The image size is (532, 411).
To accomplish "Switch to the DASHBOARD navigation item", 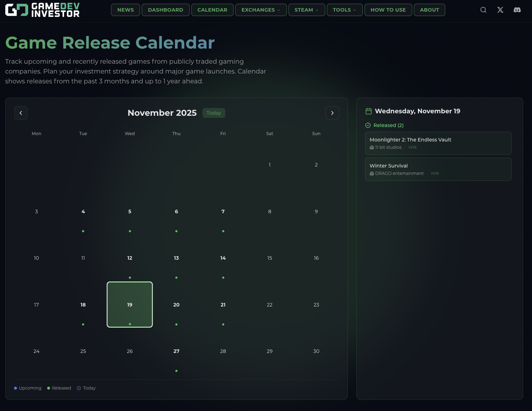I will tap(165, 10).
